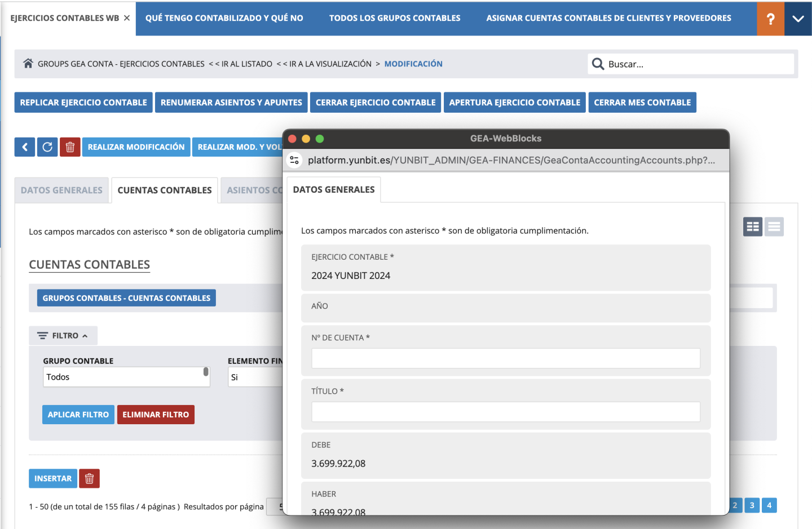Open site info icon in popup address bar
This screenshot has width=812, height=529.
[294, 161]
